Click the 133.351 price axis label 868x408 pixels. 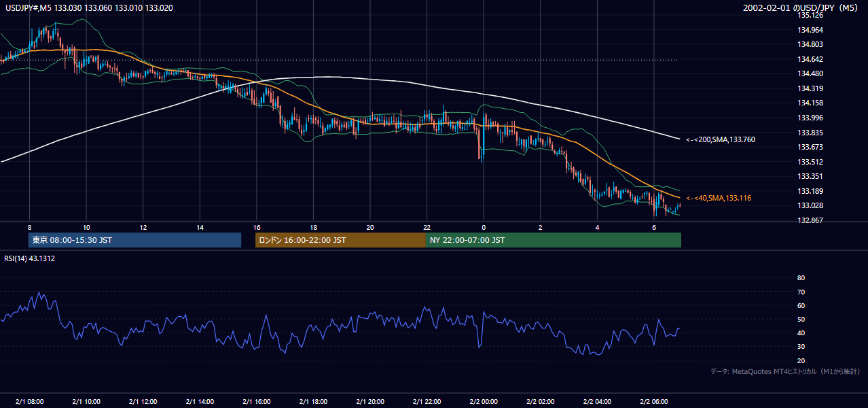click(810, 176)
